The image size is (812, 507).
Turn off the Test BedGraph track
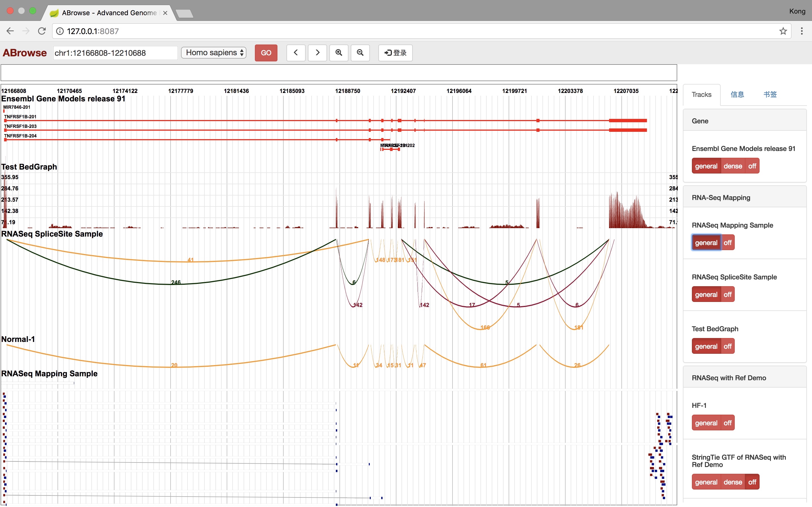727,346
